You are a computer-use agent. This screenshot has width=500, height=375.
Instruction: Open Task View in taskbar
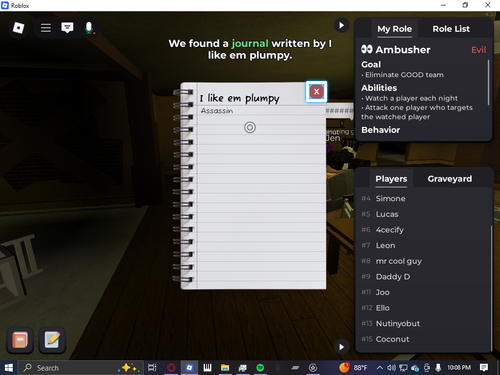152,368
